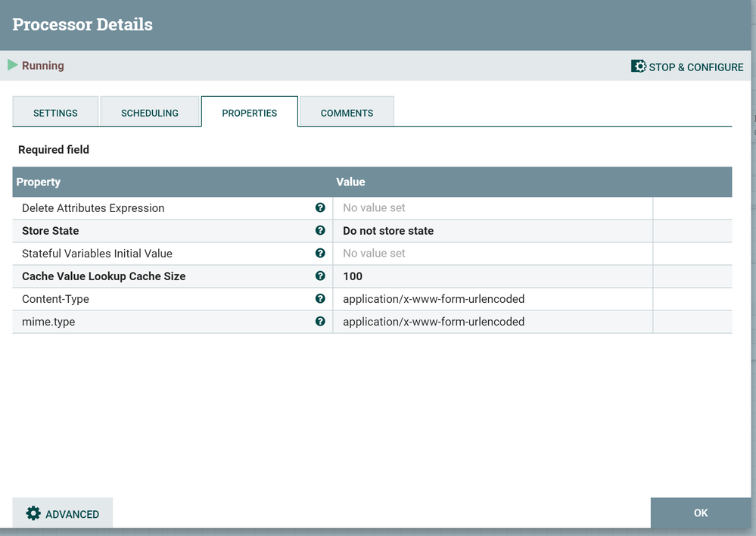Select the Content-Type value cell
756x536 pixels.
coord(493,298)
